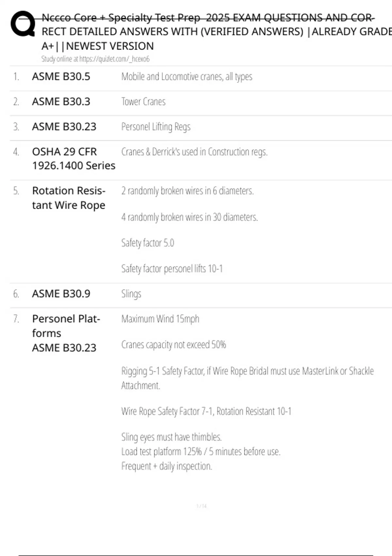Screen dimensions: 392x556
Task: Click the 1/14 page number indicator
Action: tap(202, 506)
